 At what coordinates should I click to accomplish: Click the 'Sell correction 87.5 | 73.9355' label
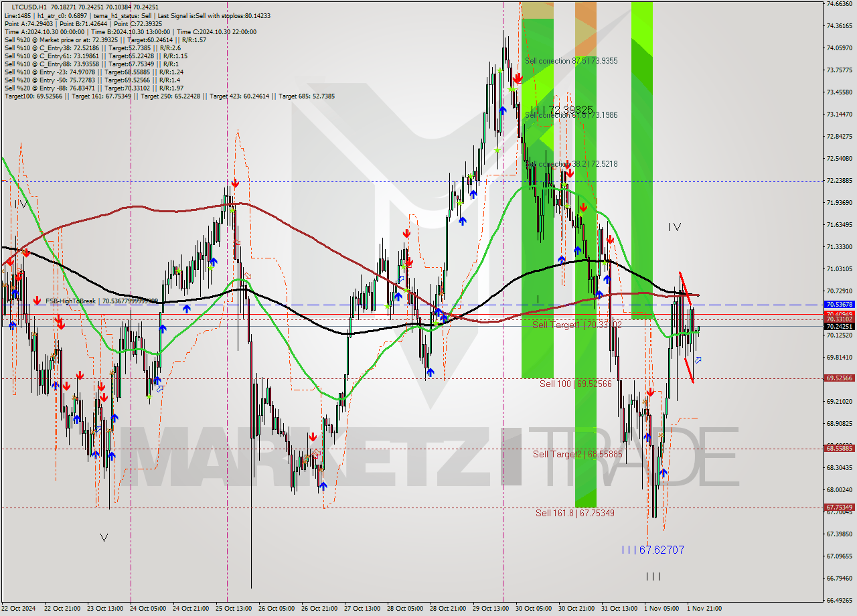tap(571, 60)
